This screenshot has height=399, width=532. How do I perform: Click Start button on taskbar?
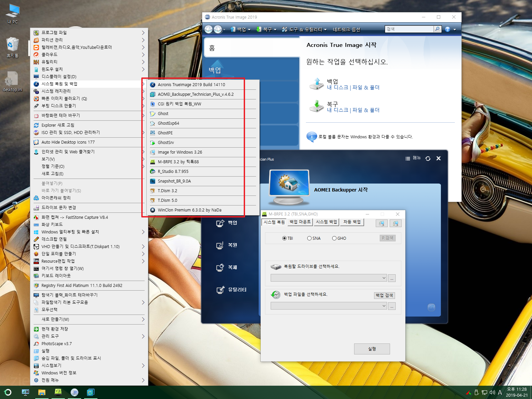point(8,392)
